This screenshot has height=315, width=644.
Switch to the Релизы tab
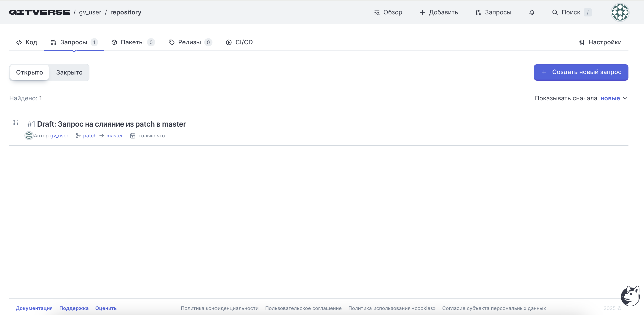coord(190,42)
